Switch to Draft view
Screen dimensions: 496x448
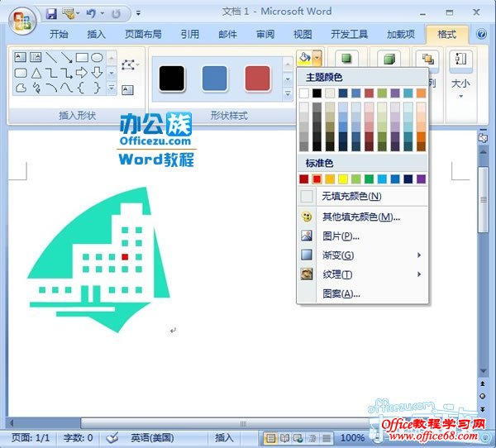click(327, 438)
